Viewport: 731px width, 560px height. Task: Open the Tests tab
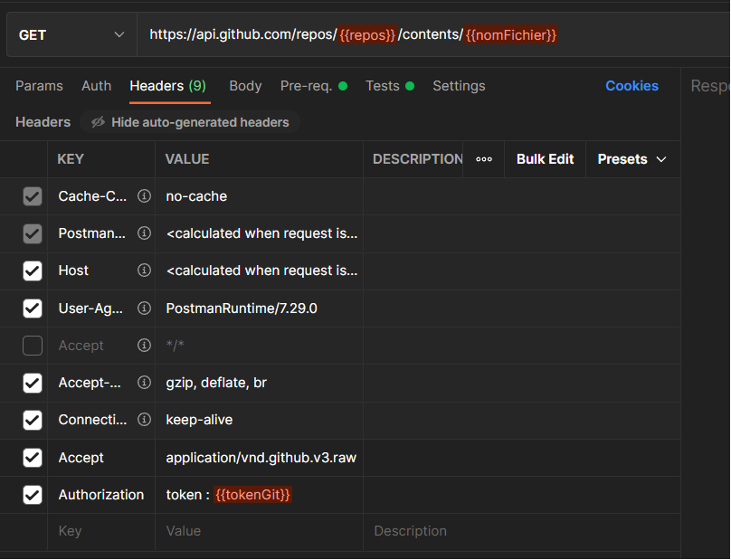[390, 86]
